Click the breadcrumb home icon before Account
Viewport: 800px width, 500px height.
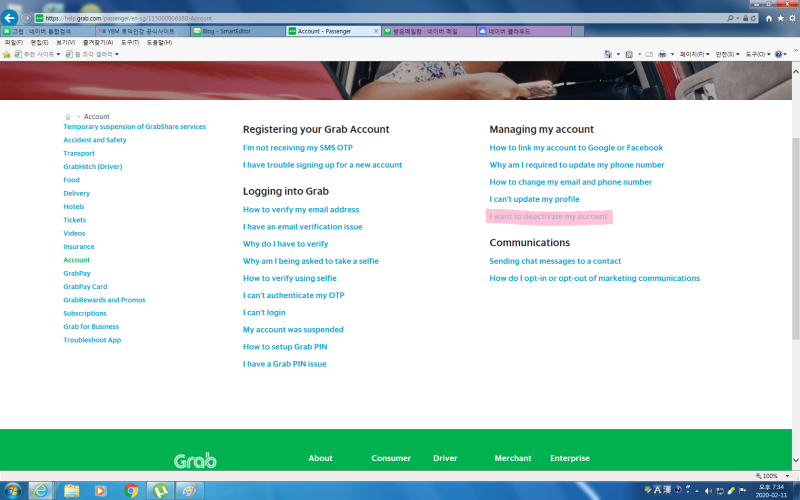[x=68, y=117]
